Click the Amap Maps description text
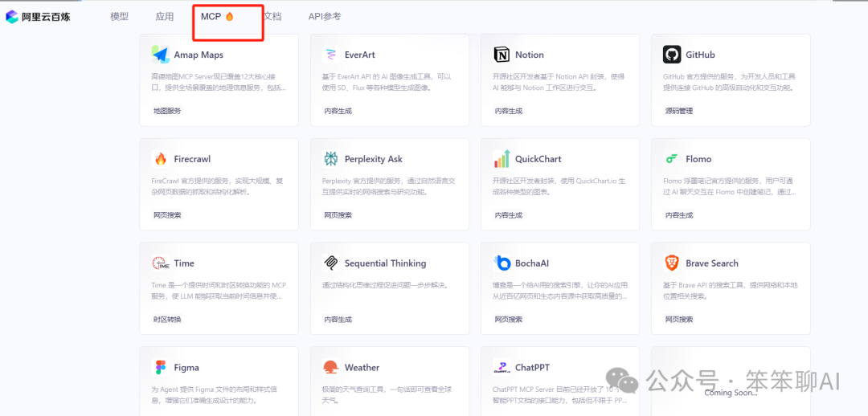This screenshot has height=416, width=868. [219, 82]
